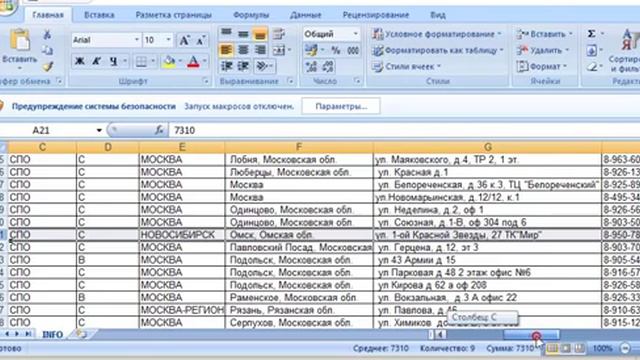Click the AutoSum sigma icon
640x360 pixels.
(591, 34)
